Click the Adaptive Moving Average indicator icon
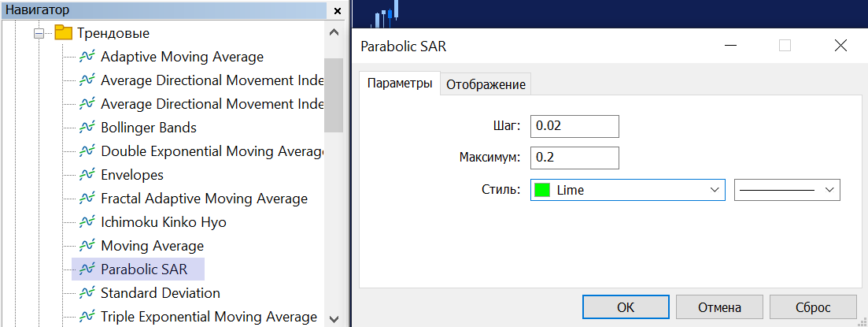Image resolution: width=868 pixels, height=327 pixels. click(87, 57)
